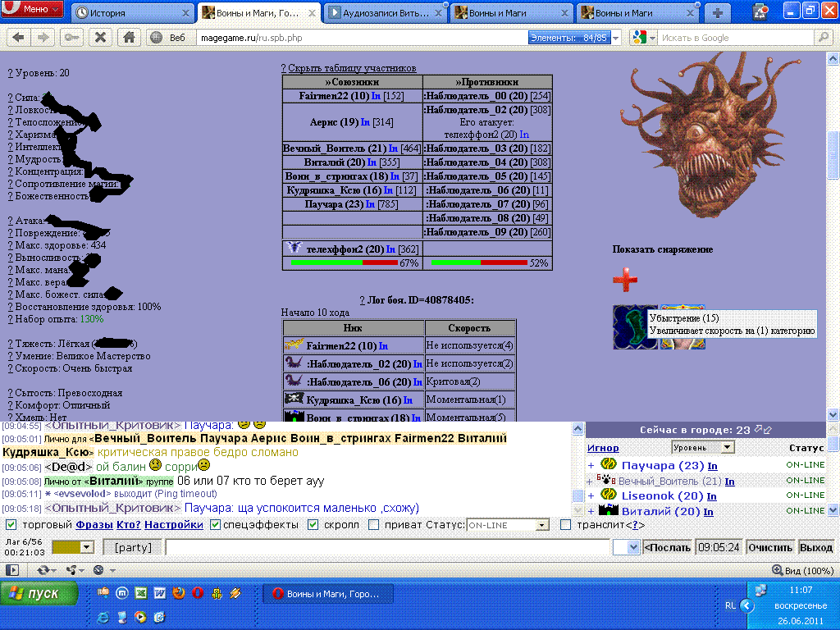Open Opera Link sync icon
Viewport: 840px width, 630px height.
click(x=43, y=570)
